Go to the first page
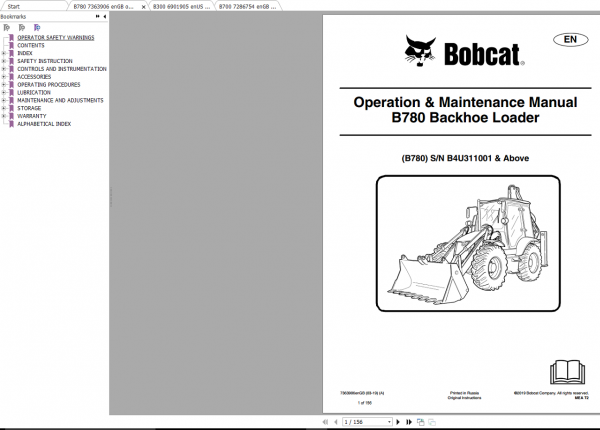The width and height of the screenshot is (600, 430). point(325,422)
